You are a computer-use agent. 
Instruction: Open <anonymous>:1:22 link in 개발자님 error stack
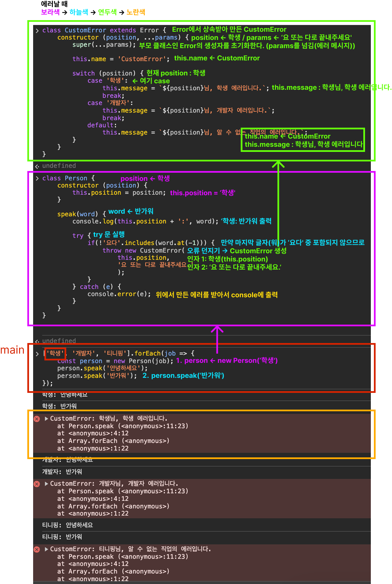pos(99,514)
